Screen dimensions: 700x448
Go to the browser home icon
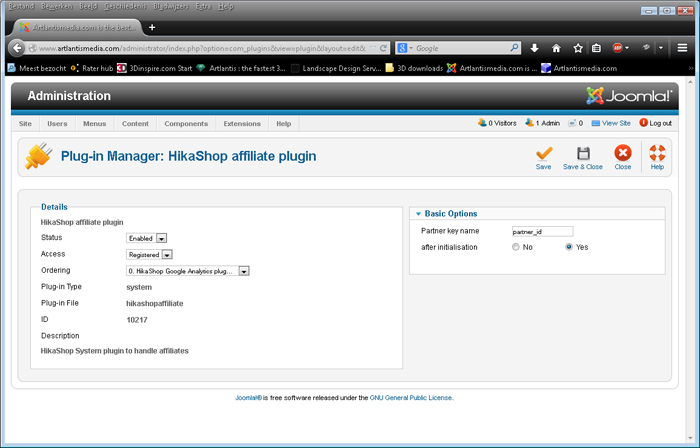(556, 48)
